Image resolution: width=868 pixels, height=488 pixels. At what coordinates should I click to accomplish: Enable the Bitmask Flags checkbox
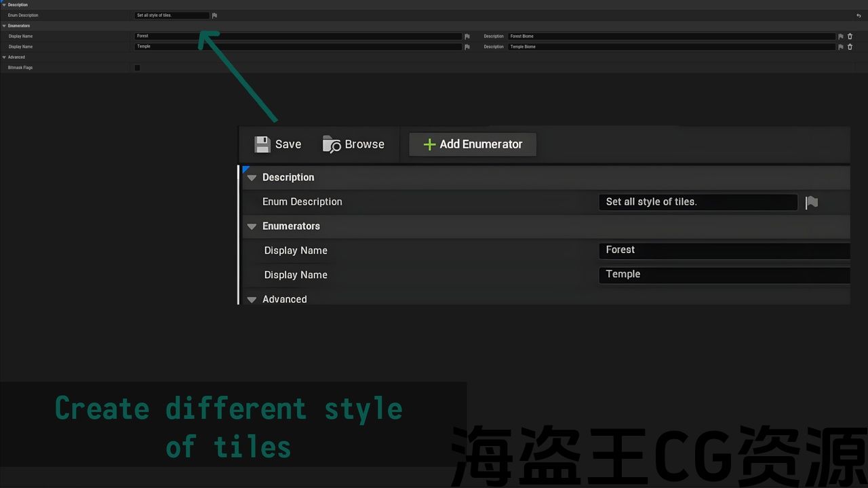137,68
